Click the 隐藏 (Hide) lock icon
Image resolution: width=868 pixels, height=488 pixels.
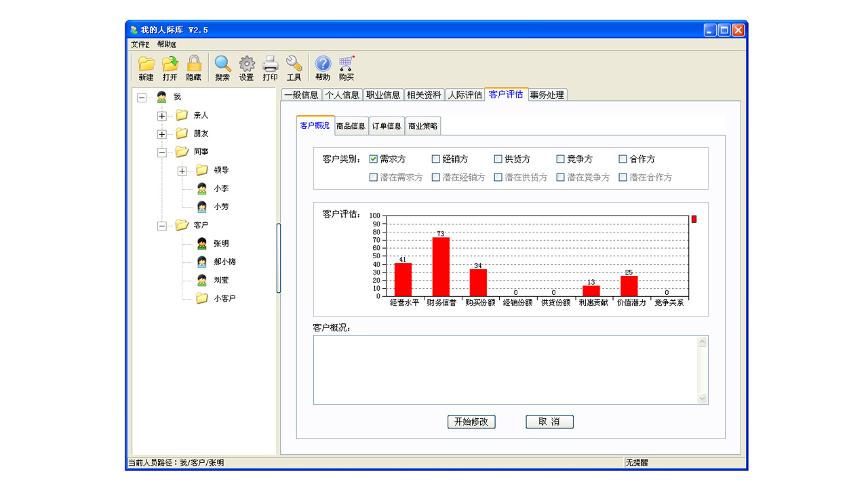tap(193, 65)
